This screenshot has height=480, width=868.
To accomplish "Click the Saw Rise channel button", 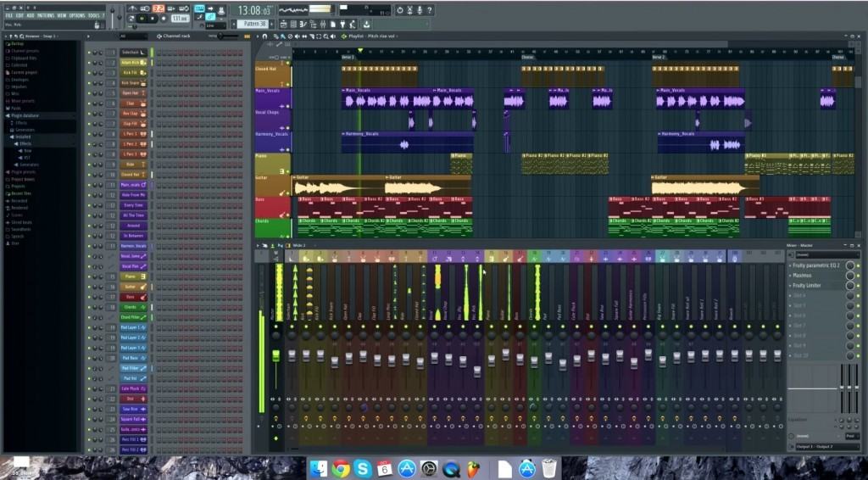I will (x=133, y=409).
